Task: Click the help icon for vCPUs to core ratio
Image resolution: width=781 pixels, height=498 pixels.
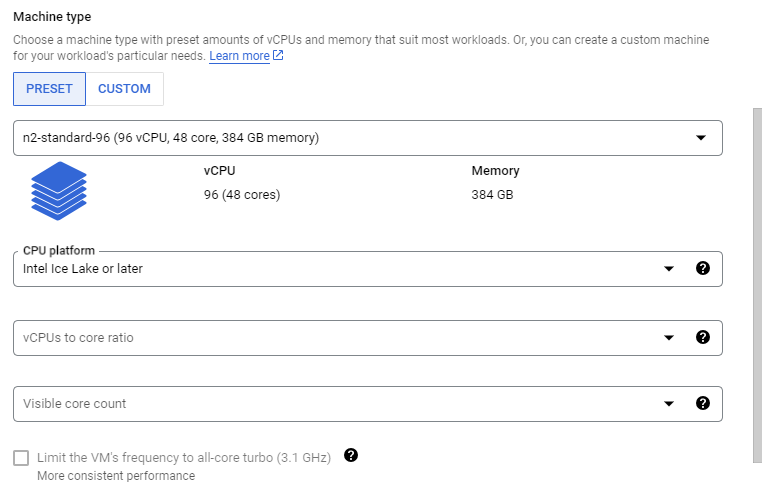Action: 702,338
